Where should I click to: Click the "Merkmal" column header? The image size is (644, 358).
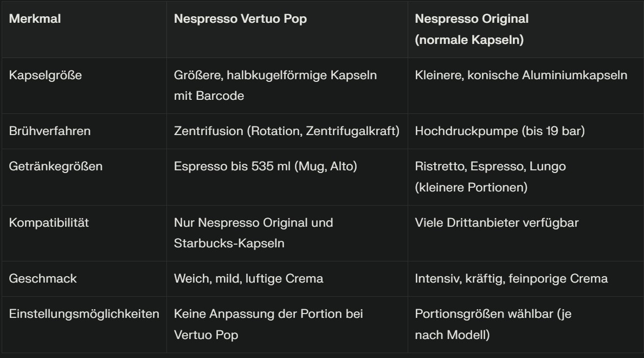click(35, 18)
